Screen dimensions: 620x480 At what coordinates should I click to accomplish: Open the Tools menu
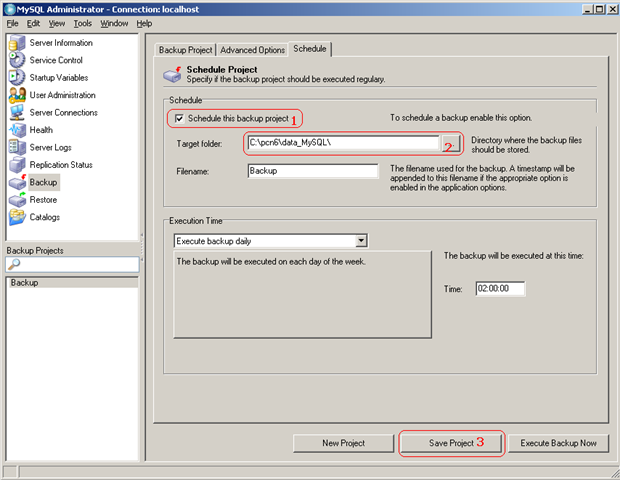click(83, 24)
